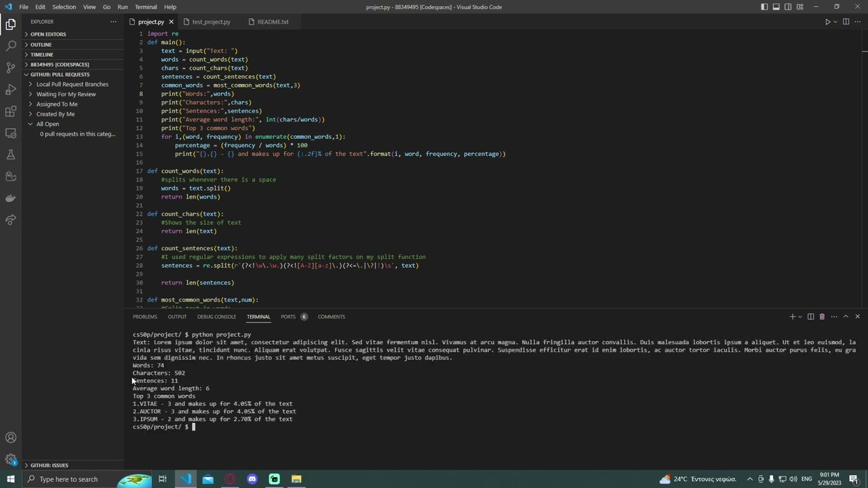Click the taskbar search box
This screenshot has height=488, width=868.
pos(86,479)
